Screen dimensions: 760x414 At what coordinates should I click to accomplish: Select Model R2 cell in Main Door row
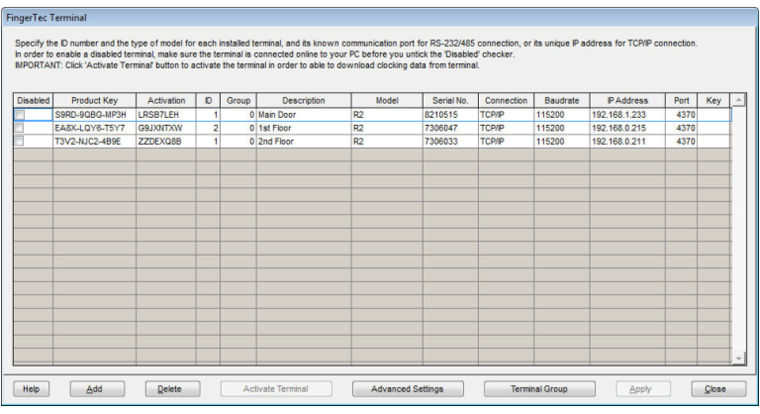tap(387, 115)
